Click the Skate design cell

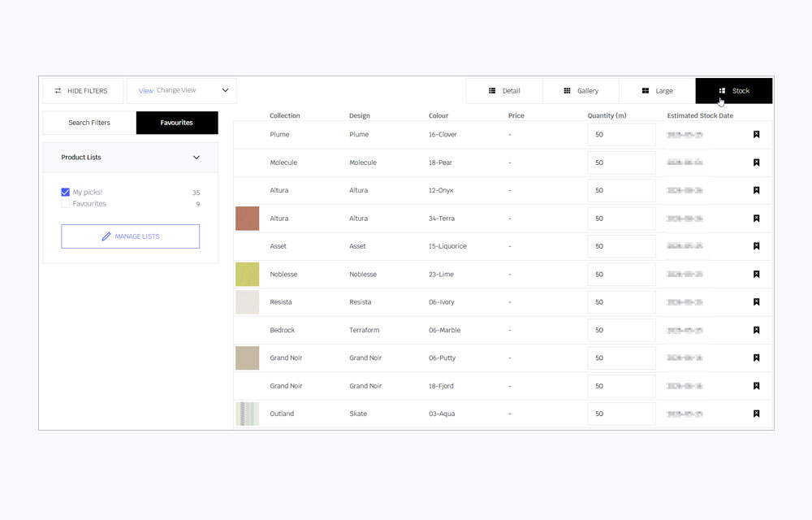click(x=358, y=414)
